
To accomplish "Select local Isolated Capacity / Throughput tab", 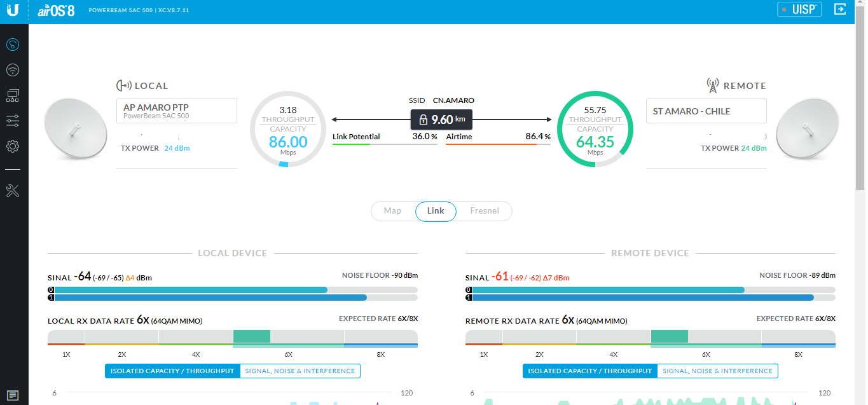I will [172, 371].
